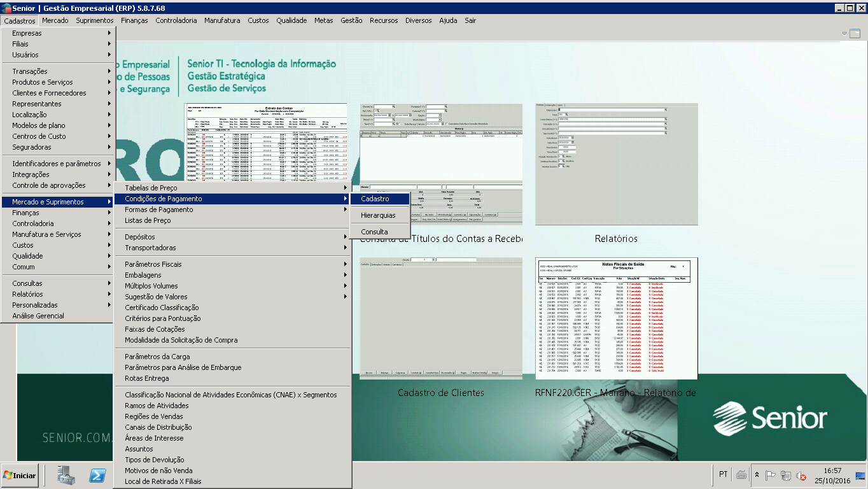
Task: Select Parâmetros Fiscais entry
Action: coord(233,264)
